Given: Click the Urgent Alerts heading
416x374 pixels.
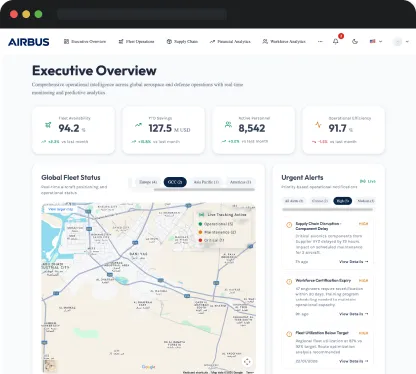Looking at the screenshot, I should pos(302,178).
